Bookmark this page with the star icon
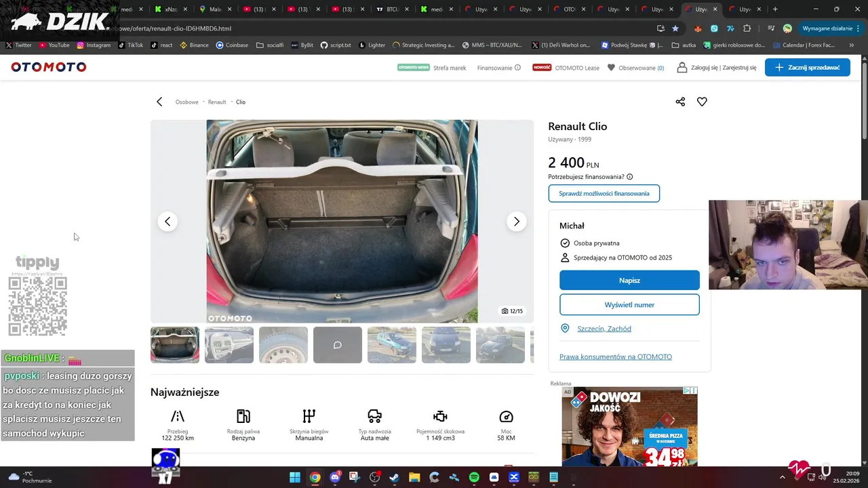This screenshot has height=488, width=868. (x=675, y=28)
